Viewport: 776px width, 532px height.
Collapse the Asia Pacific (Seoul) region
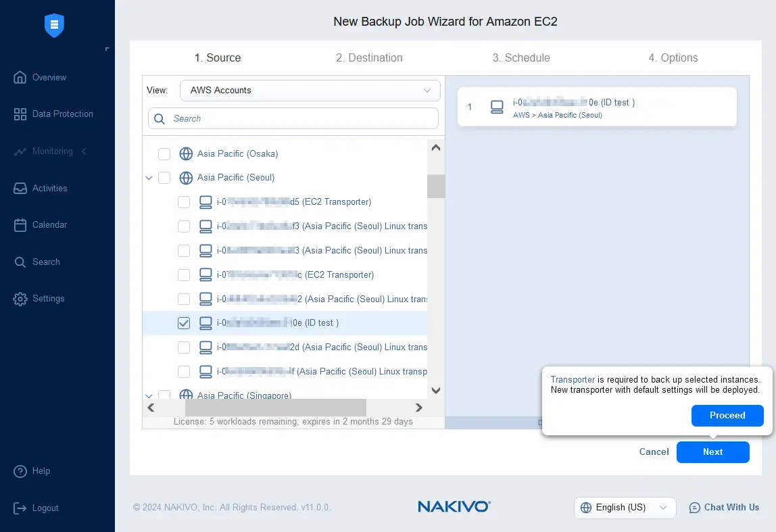coord(149,178)
